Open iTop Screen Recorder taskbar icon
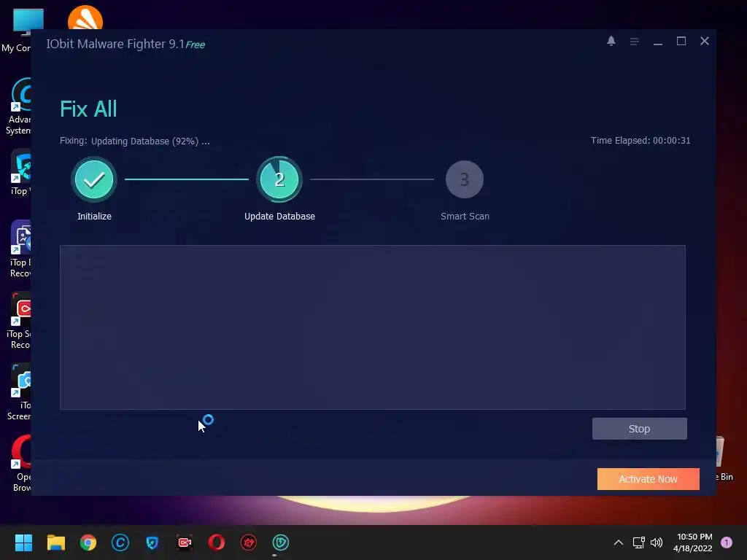747x560 pixels. (185, 542)
